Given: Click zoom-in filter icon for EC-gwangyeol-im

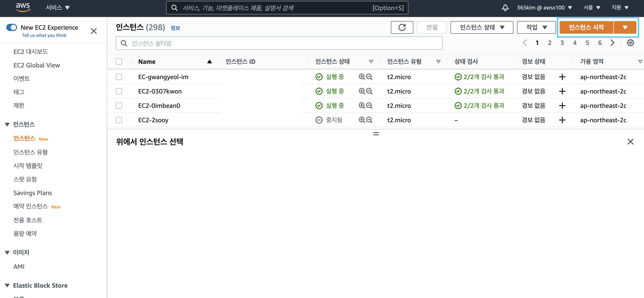Looking at the screenshot, I should pyautogui.click(x=361, y=77).
